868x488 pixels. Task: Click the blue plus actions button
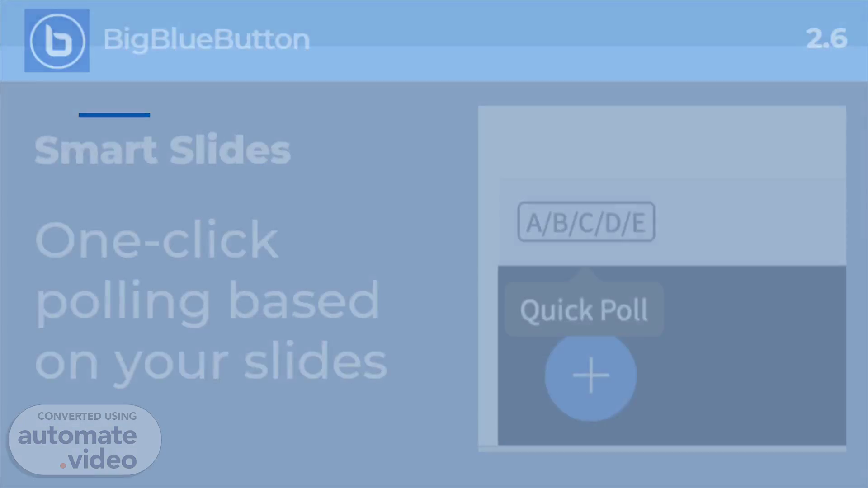point(591,375)
